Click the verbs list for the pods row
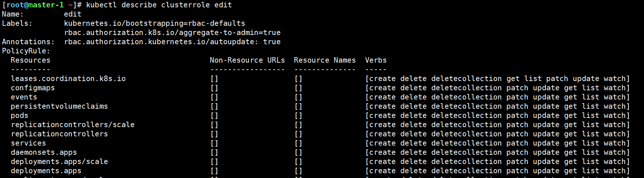 pos(498,115)
